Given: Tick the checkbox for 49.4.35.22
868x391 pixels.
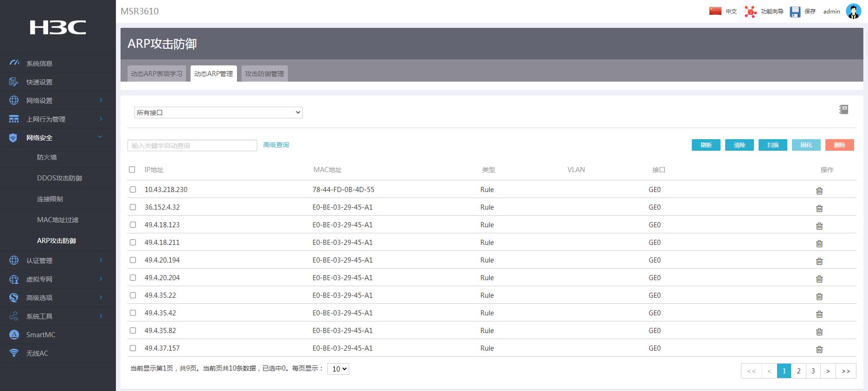Looking at the screenshot, I should point(133,295).
